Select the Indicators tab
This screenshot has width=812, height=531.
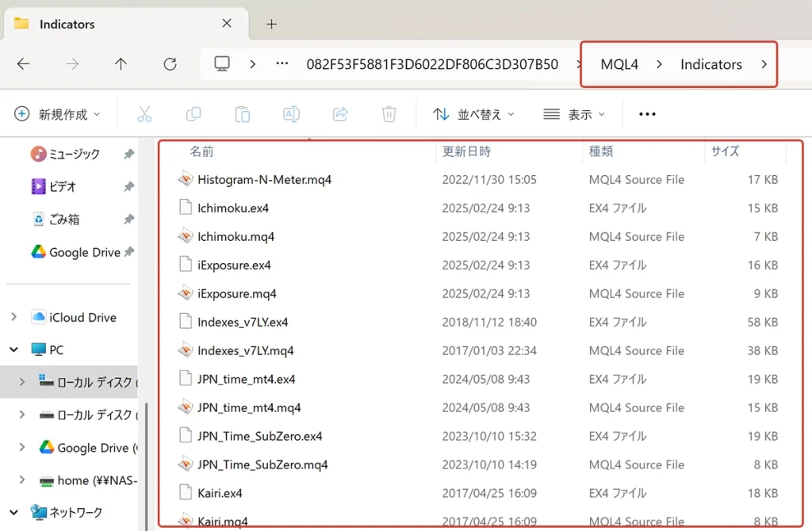click(x=126, y=24)
